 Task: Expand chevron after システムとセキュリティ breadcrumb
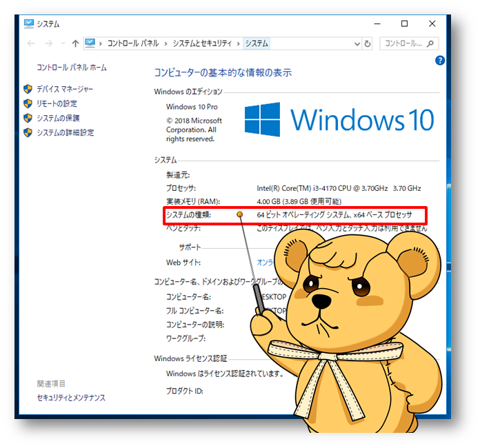(x=238, y=43)
